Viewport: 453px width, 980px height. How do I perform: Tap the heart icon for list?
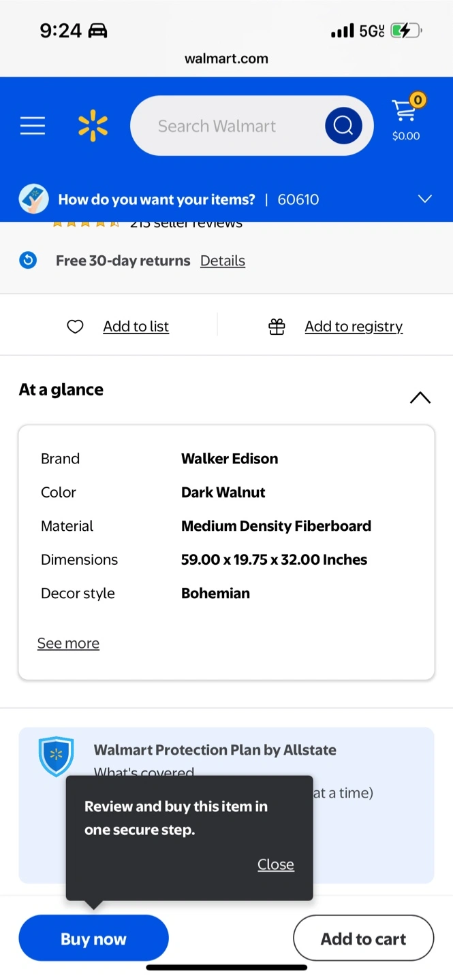(75, 327)
